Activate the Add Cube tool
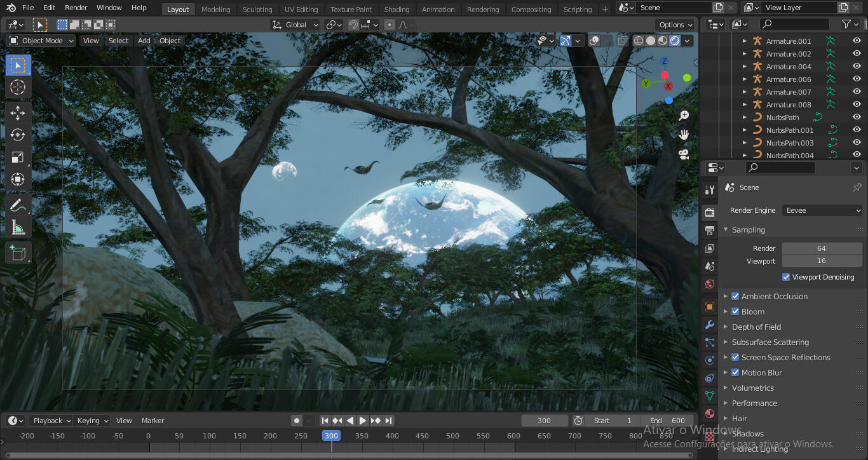868x460 pixels. point(18,252)
